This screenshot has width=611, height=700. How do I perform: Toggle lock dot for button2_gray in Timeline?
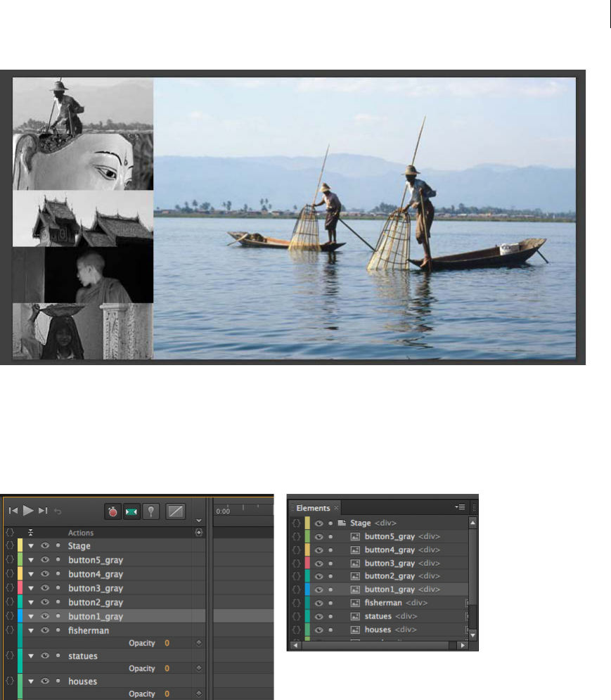coord(58,602)
